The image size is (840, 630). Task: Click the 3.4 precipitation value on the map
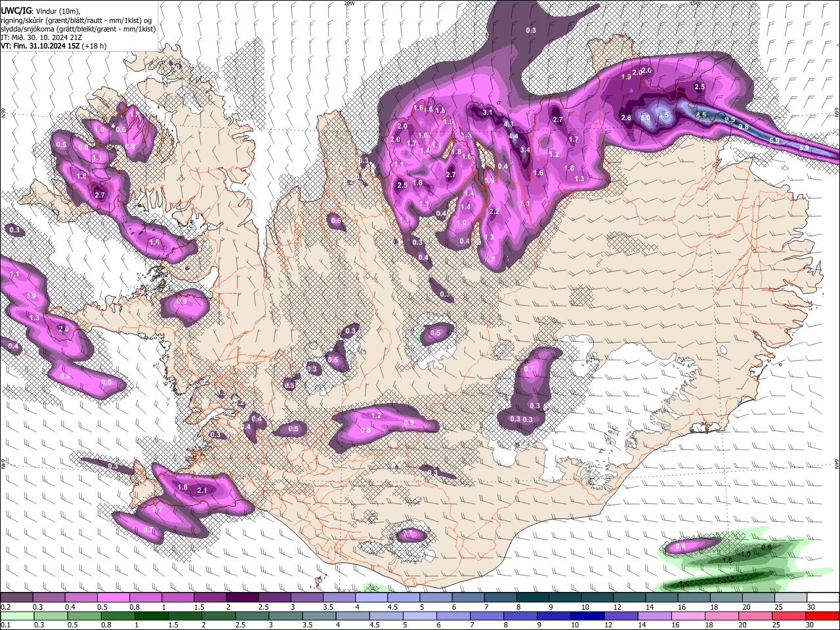[525, 150]
